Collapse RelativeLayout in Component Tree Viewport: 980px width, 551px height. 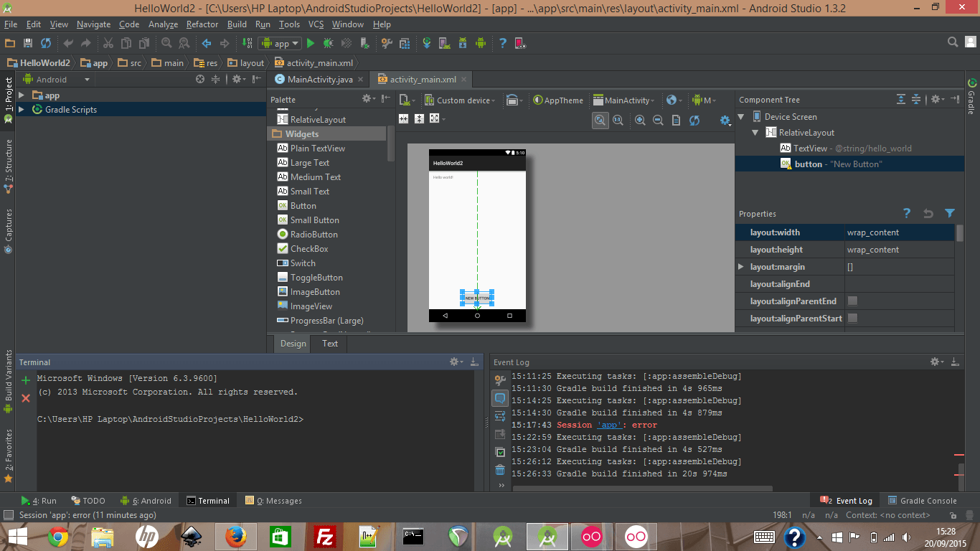click(x=755, y=132)
